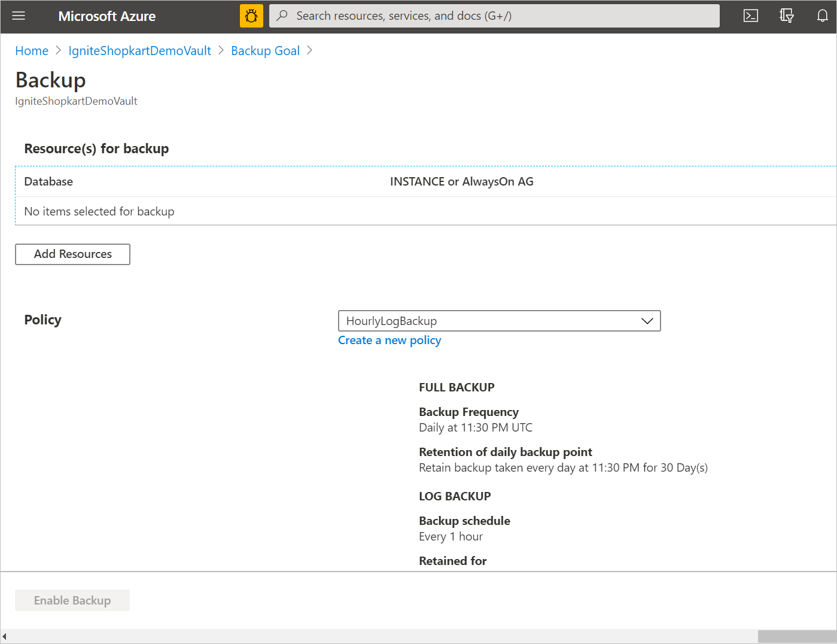Screen dimensions: 837x644
Task: Navigate to Home via breadcrumb
Action: [32, 51]
